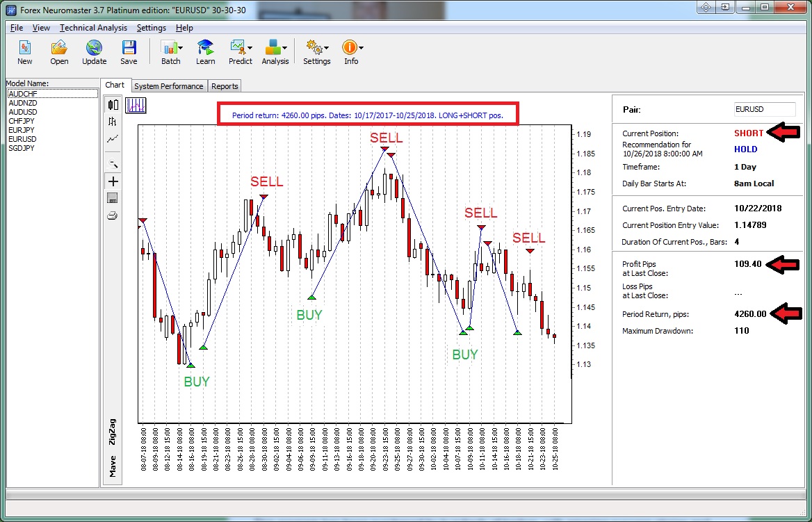The height and width of the screenshot is (522, 812).
Task: Select the AUDUSD model in list
Action: [x=23, y=112]
